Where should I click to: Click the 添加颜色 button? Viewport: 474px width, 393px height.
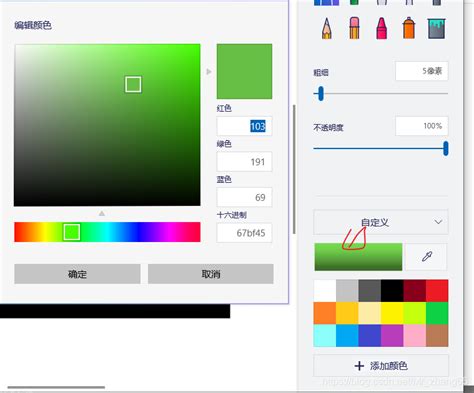pos(381,366)
